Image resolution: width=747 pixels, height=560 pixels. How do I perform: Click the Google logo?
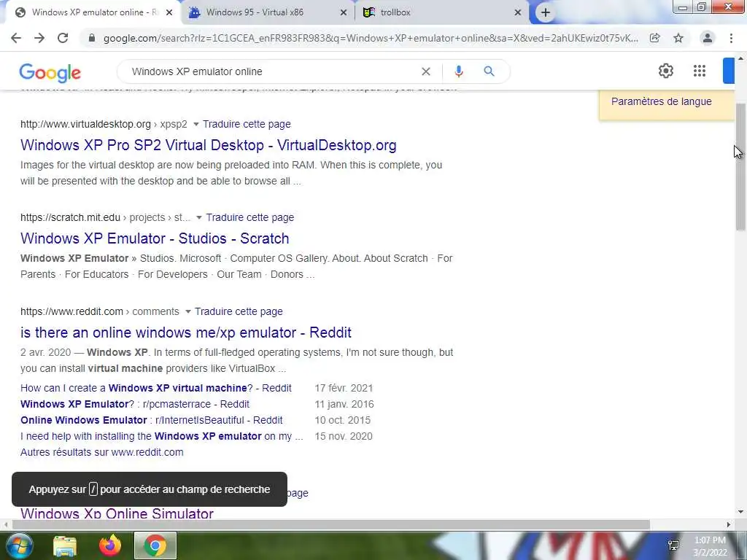(50, 72)
